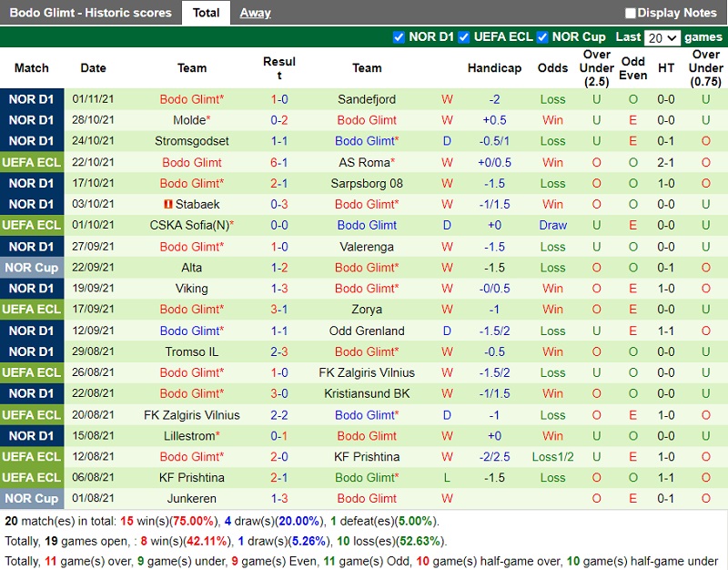Screen dimensions: 728x570
Task: Click the Odds column header
Action: click(x=552, y=68)
